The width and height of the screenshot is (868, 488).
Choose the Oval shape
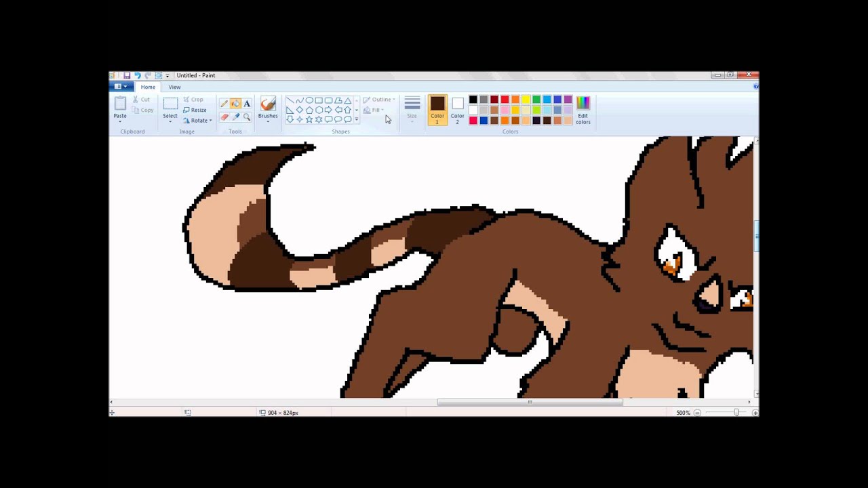coord(309,100)
